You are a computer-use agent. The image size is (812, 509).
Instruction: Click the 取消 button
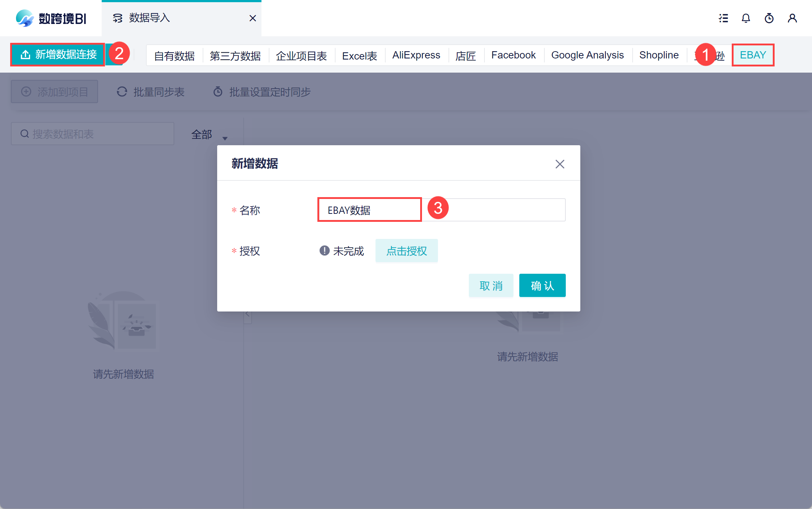click(x=491, y=286)
